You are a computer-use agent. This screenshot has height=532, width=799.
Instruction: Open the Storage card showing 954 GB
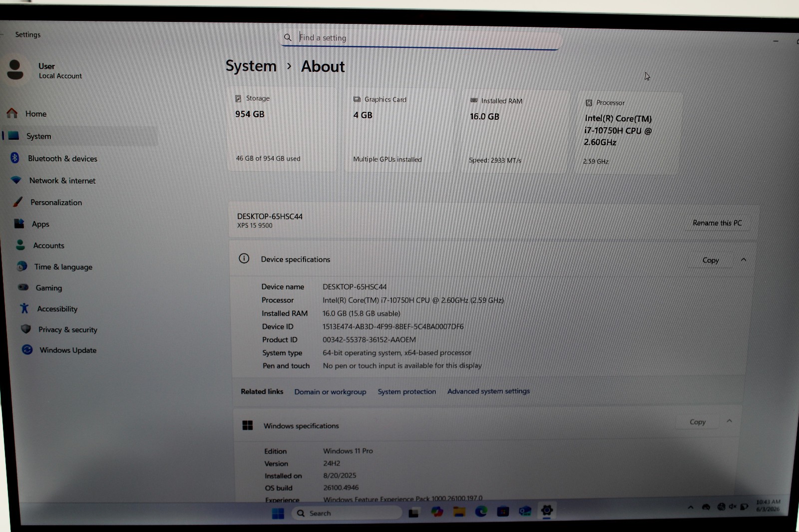click(282, 129)
